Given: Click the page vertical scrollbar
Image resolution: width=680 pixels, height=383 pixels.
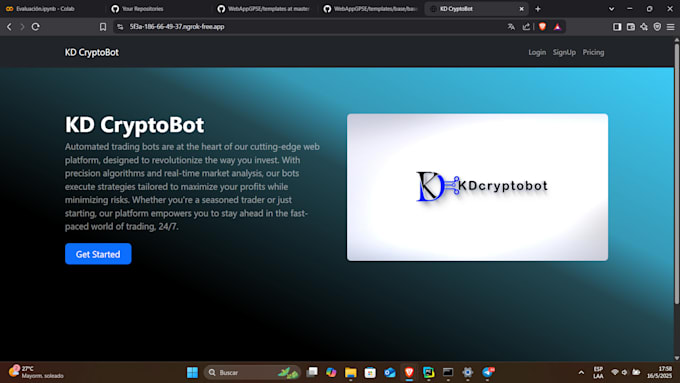Looking at the screenshot, I should pyautogui.click(x=677, y=173).
